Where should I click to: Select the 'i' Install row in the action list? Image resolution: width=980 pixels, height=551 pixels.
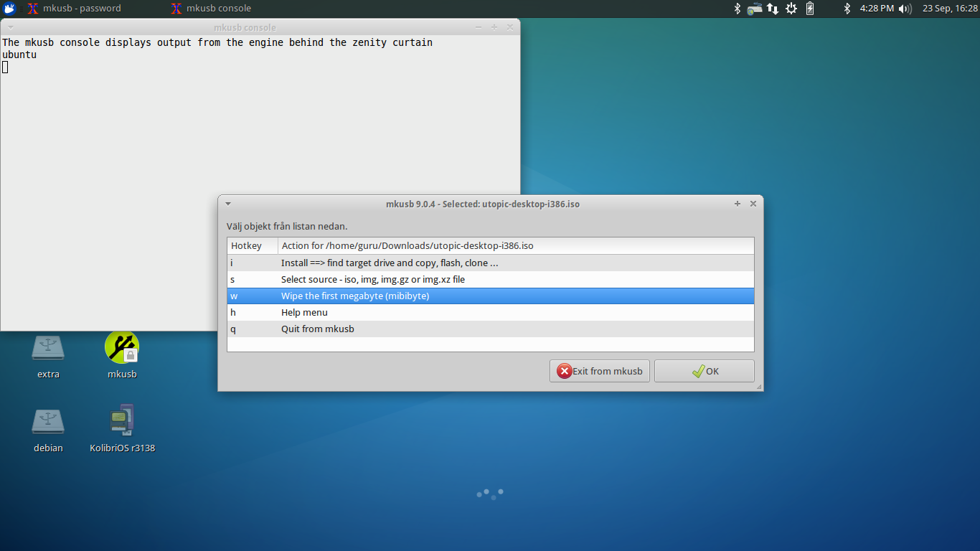(491, 263)
